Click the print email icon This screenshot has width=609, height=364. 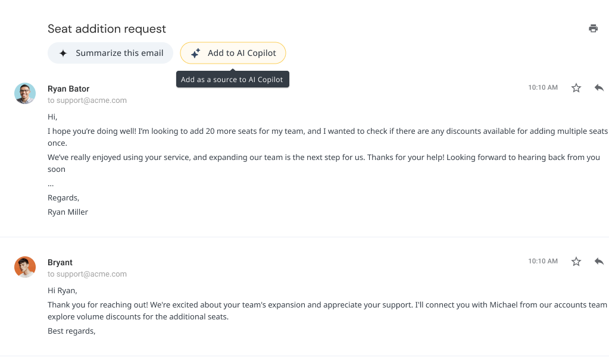point(593,29)
